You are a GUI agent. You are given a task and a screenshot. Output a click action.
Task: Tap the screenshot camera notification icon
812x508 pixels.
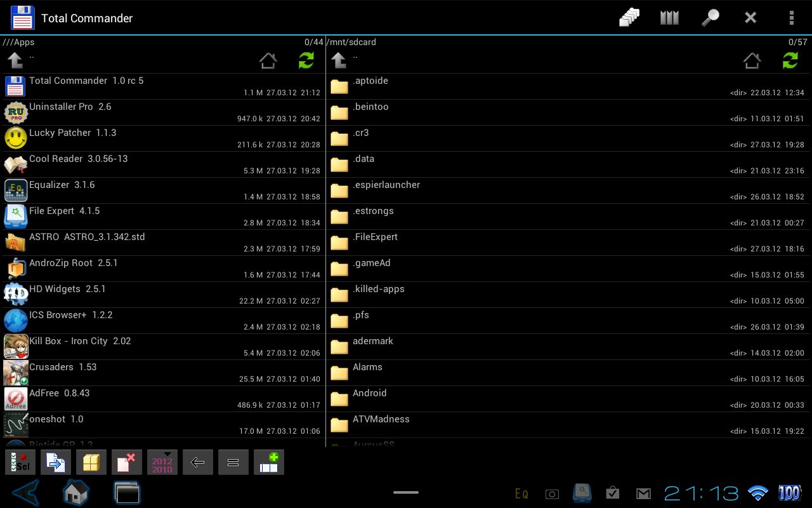[x=552, y=494]
